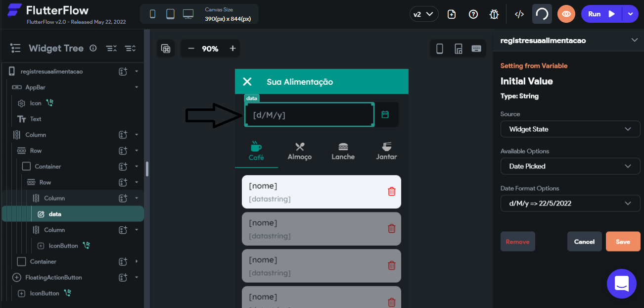Click the device frame phone icon
644x308 pixels.
[x=439, y=49]
